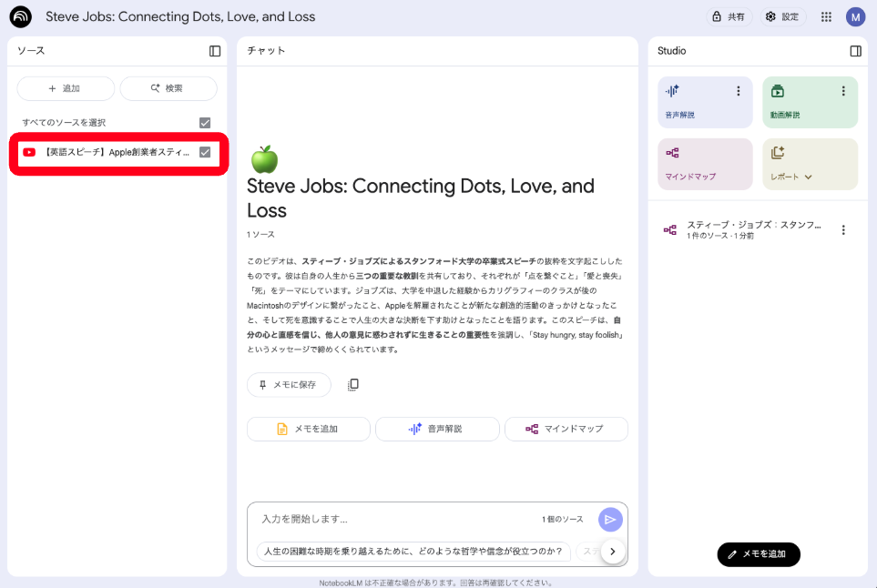Click the notebook title in header

[x=180, y=16]
